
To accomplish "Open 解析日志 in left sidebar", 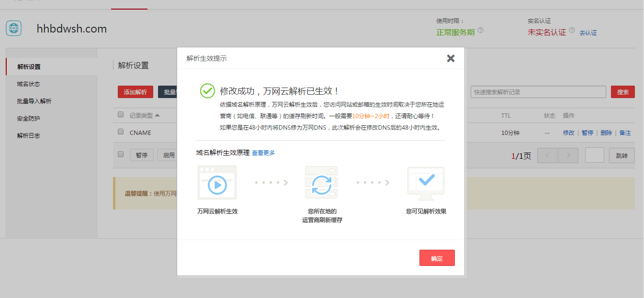I will [29, 136].
